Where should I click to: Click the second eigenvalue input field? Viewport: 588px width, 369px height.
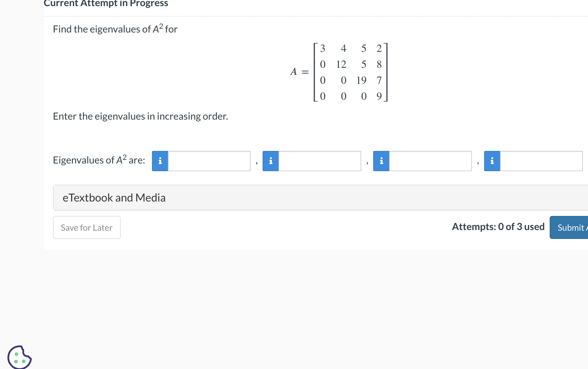coord(320,161)
